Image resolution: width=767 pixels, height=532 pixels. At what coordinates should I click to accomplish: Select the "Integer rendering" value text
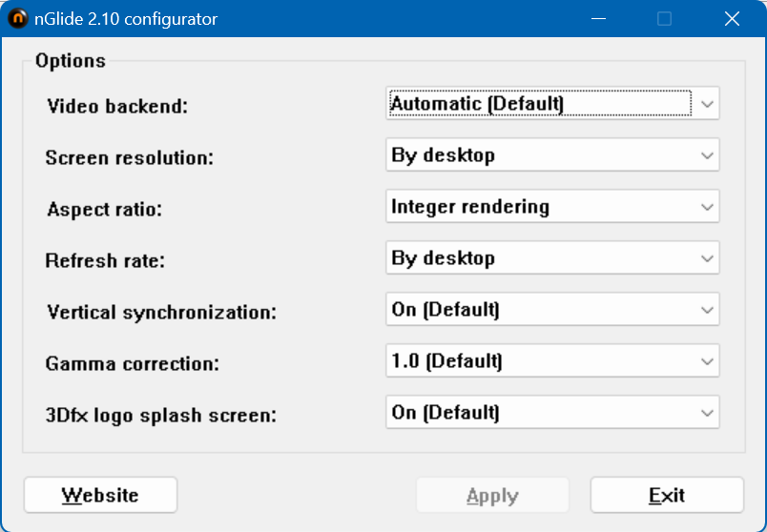coord(470,207)
